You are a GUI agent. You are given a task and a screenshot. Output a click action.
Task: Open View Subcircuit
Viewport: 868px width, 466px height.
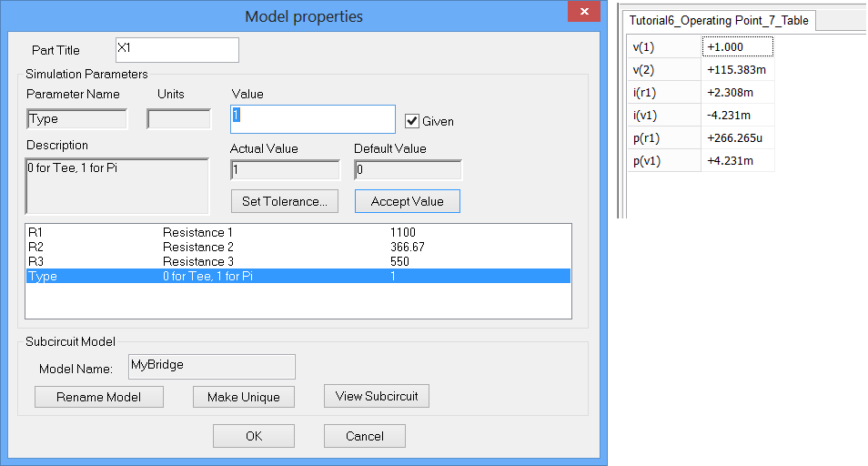coord(377,397)
